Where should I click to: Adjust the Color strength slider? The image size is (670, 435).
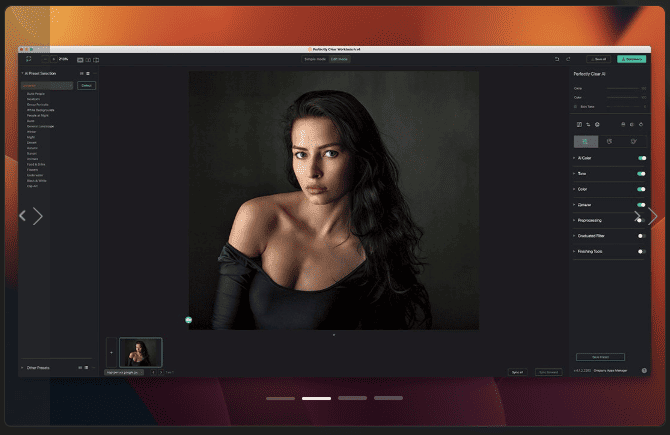(x=623, y=97)
